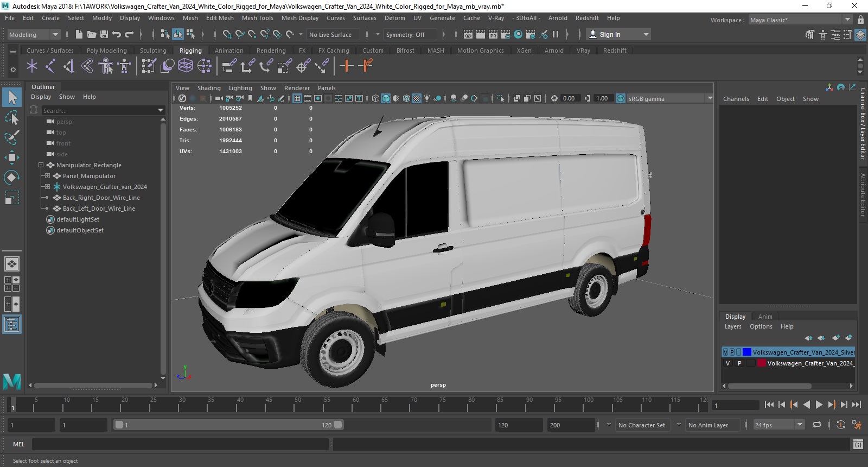This screenshot has height=467, width=868.
Task: Expand the Panel_Manipulator node
Action: [47, 176]
